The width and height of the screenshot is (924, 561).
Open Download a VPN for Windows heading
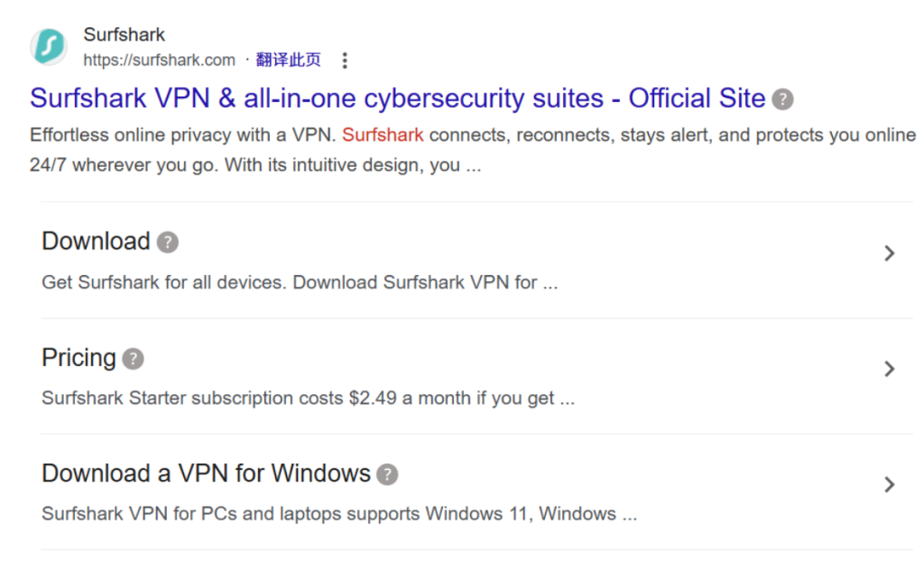(207, 474)
